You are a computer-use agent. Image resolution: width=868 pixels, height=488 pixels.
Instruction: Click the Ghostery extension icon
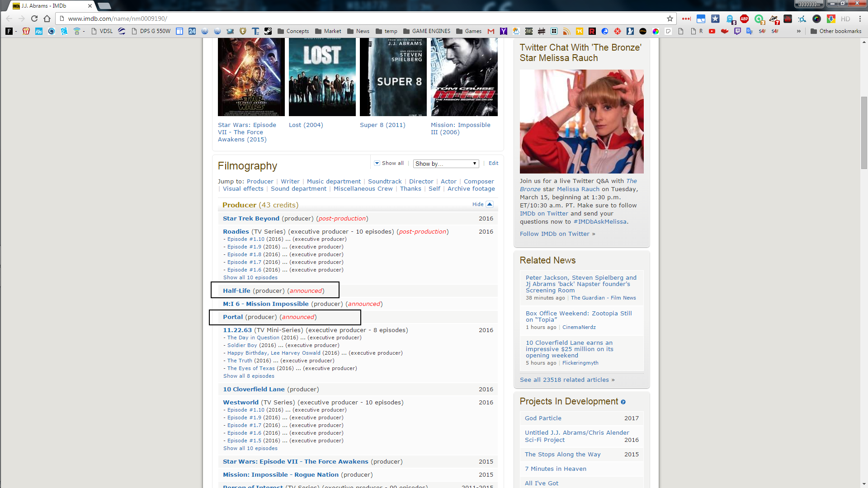tap(730, 19)
